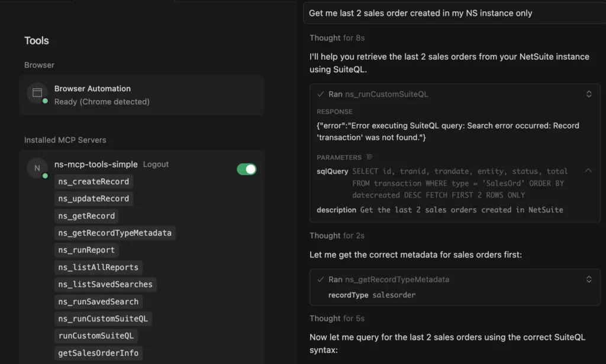This screenshot has width=606, height=364.
Task: Choose the ns_getRecordTypeMetadata tool chip
Action: pyautogui.click(x=115, y=233)
